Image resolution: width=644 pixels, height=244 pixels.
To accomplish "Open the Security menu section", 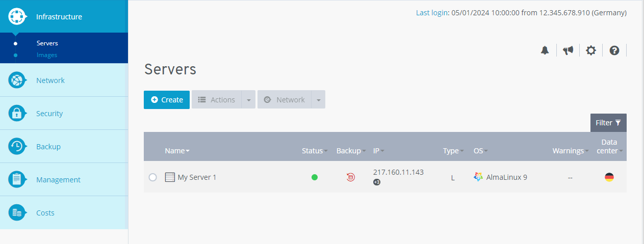I will click(x=49, y=114).
